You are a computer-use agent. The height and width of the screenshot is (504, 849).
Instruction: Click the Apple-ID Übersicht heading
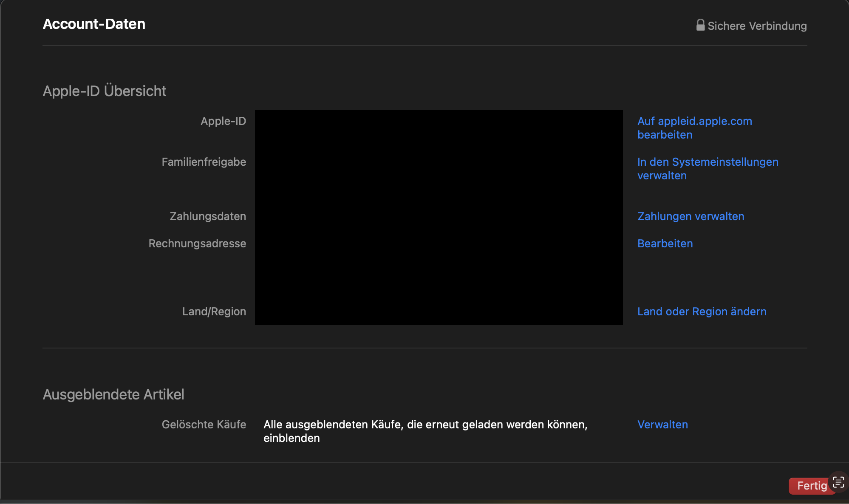point(105,91)
